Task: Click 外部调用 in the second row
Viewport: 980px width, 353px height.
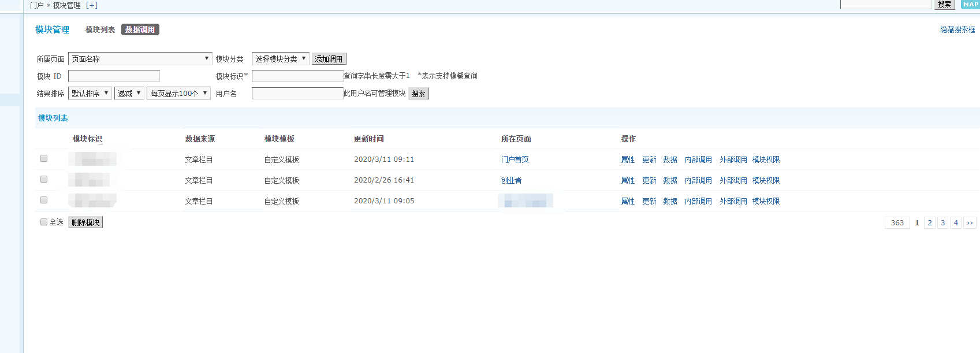Action: coord(733,180)
